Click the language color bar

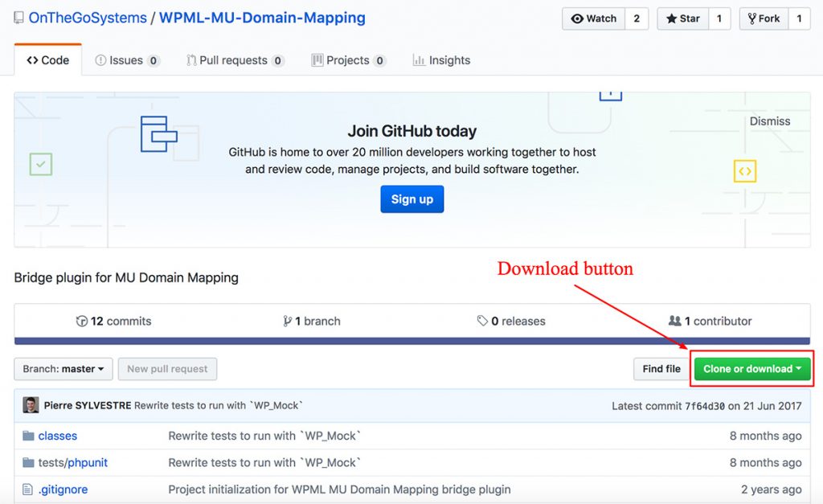pyautogui.click(x=412, y=341)
